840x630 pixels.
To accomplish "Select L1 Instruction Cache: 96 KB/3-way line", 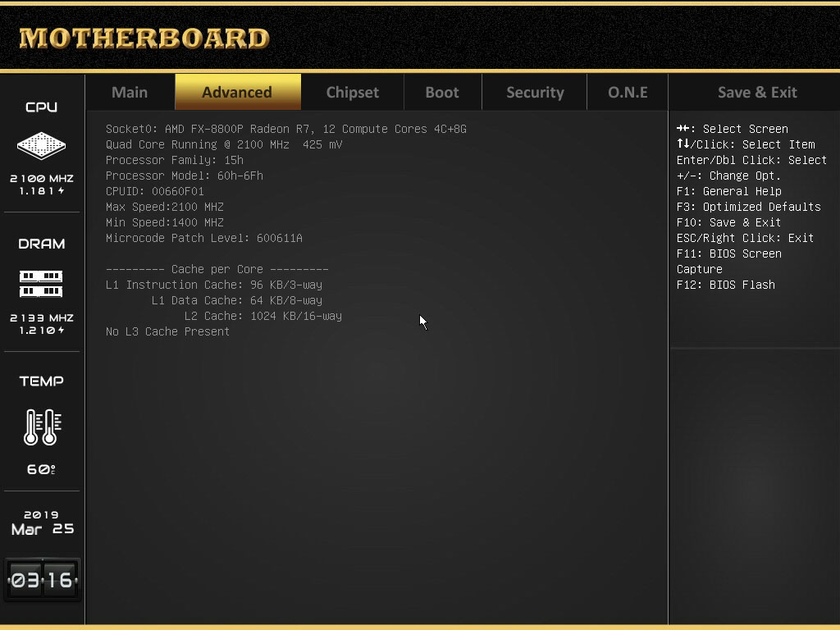I will click(x=214, y=285).
